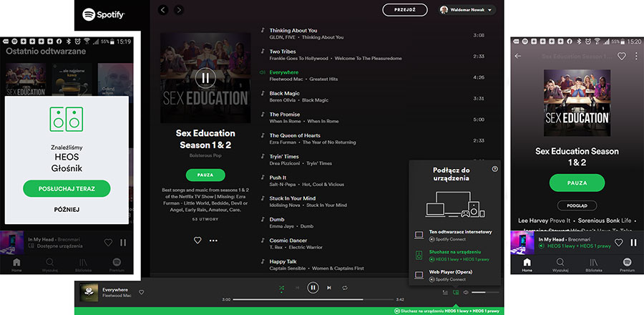Like the playlist with heart under description
Image resolution: width=644 pixels, height=315 pixels.
[x=197, y=241]
